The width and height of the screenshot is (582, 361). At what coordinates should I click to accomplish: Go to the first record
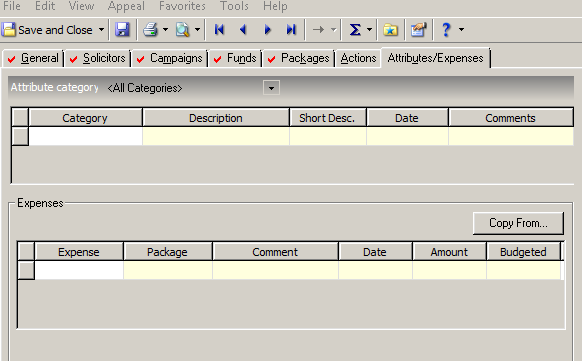219,30
